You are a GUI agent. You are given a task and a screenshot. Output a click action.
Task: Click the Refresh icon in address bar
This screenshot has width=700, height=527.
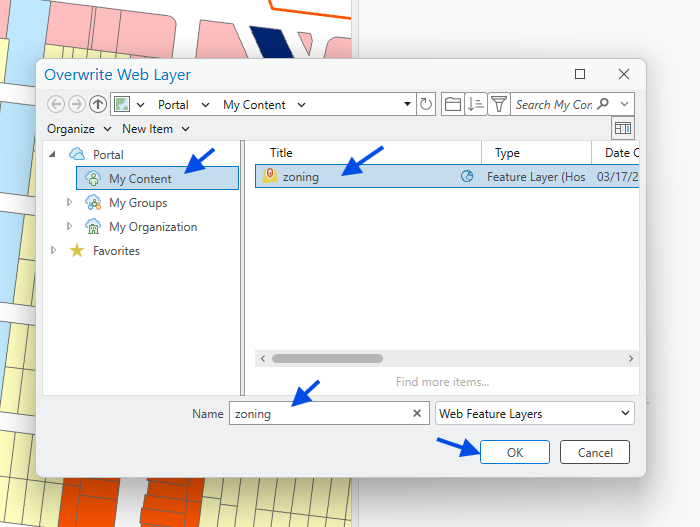427,104
